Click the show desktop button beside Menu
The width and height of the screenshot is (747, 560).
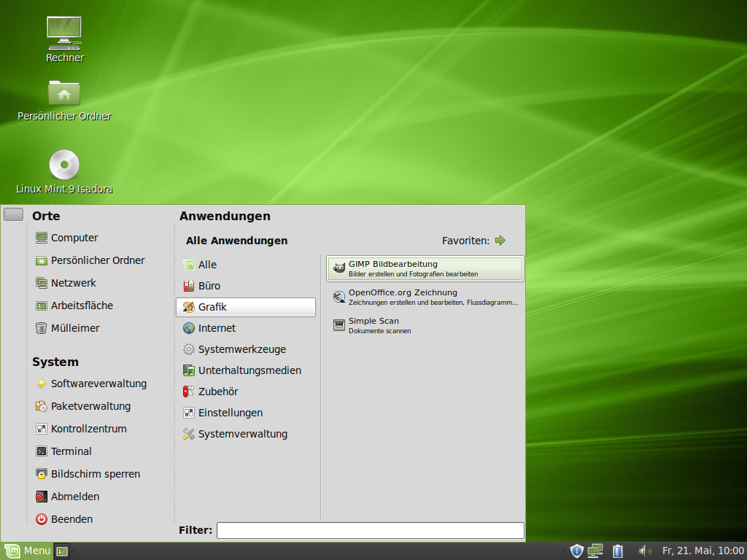pyautogui.click(x=61, y=551)
